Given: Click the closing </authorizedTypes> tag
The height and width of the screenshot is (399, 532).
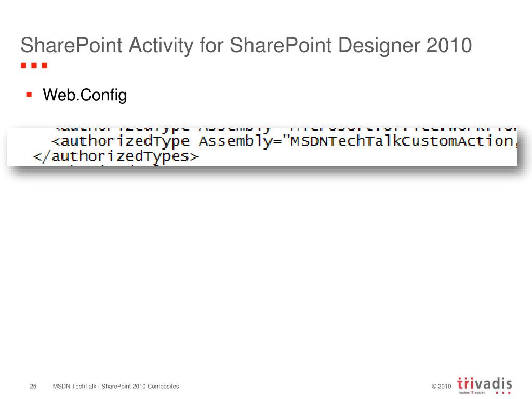Looking at the screenshot, I should [116, 157].
